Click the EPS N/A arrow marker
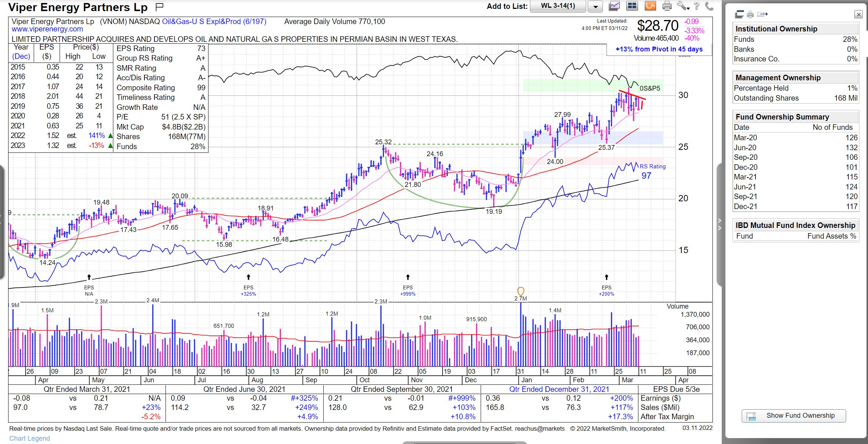 [x=89, y=277]
